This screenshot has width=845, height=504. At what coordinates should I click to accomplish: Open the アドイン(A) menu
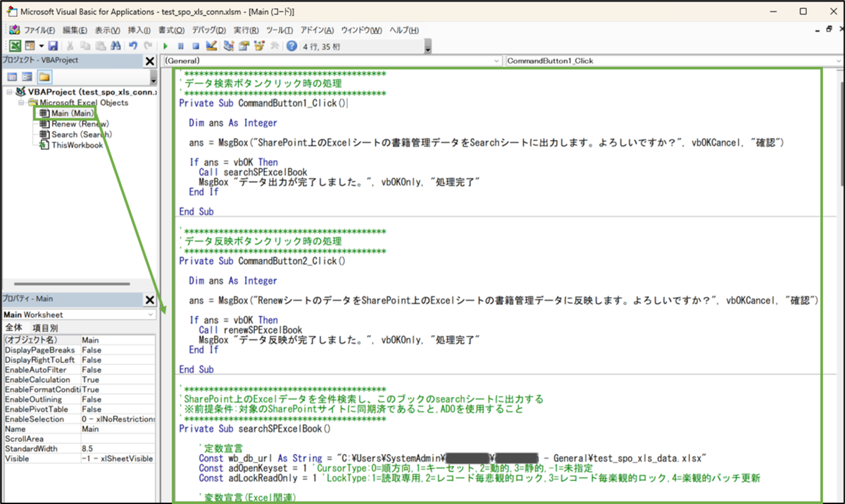(318, 30)
